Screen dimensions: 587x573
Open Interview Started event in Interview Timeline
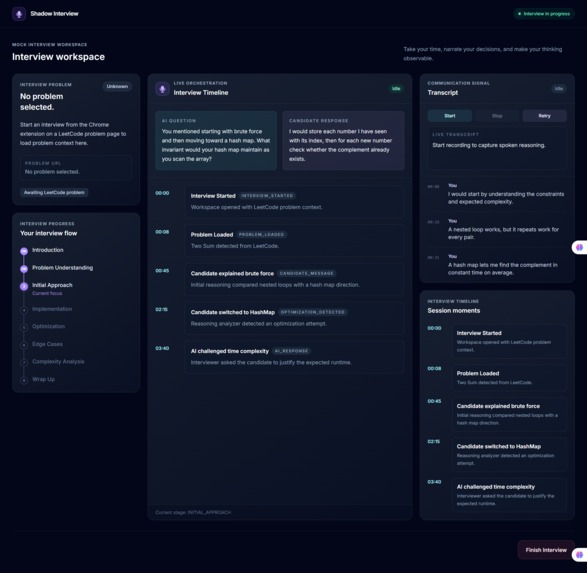coord(294,201)
